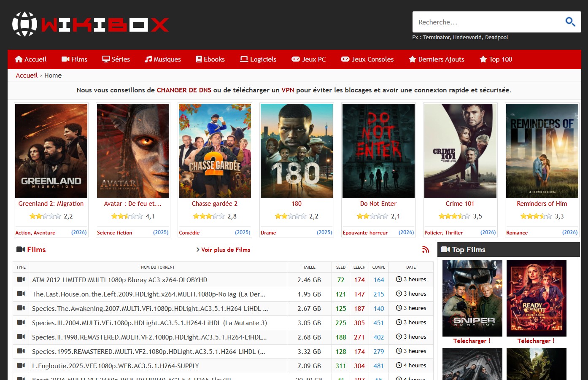Viewport: 588px width, 380px height.
Task: Open the 180 movie title link
Action: (x=297, y=204)
